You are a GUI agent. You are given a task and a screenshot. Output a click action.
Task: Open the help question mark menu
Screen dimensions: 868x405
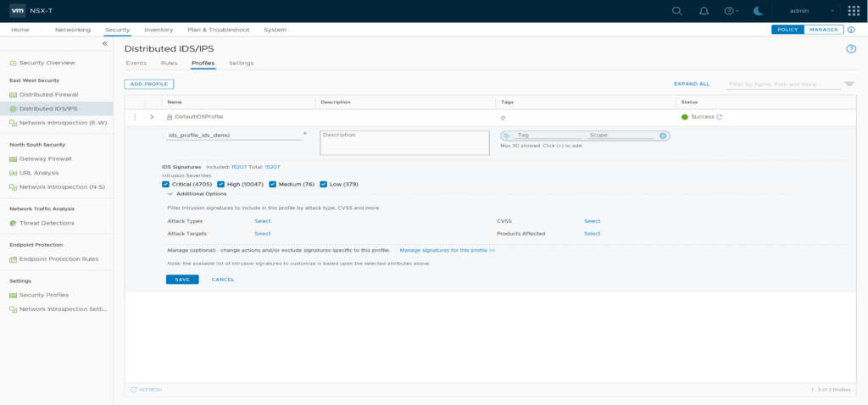[732, 10]
